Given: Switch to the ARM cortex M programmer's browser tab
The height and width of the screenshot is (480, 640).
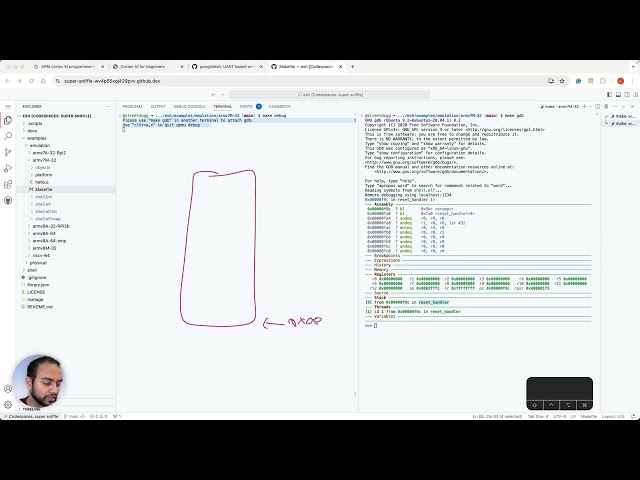Looking at the screenshot, I should click(x=68, y=66).
